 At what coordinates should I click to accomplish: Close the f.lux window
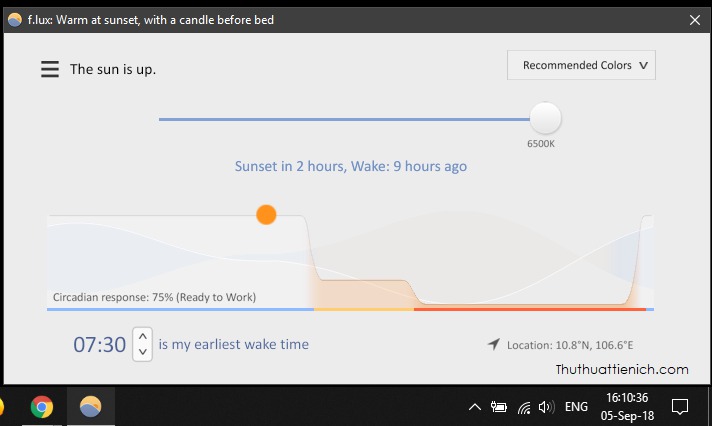pyautogui.click(x=694, y=20)
